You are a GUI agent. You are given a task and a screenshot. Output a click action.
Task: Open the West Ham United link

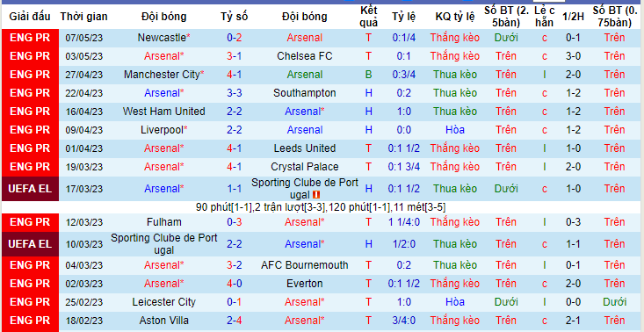(x=164, y=112)
